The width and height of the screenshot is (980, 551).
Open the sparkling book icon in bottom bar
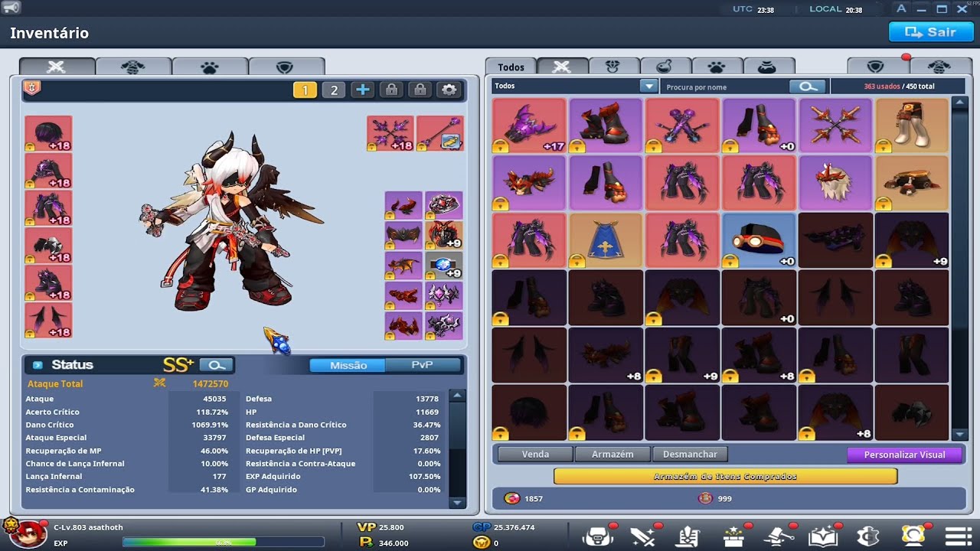[x=823, y=536]
